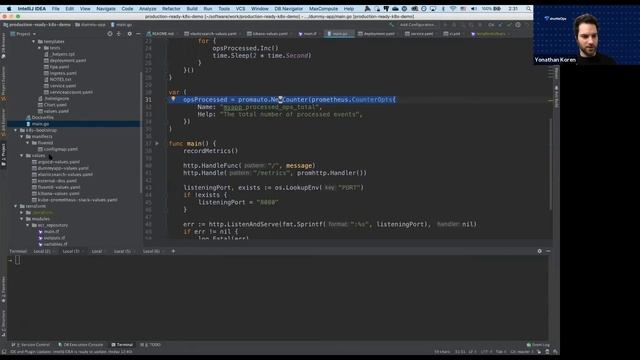Switch to elasticsearch-values.yaml editor tab
Image resolution: width=640 pixels, height=360 pixels.
[x=211, y=34]
